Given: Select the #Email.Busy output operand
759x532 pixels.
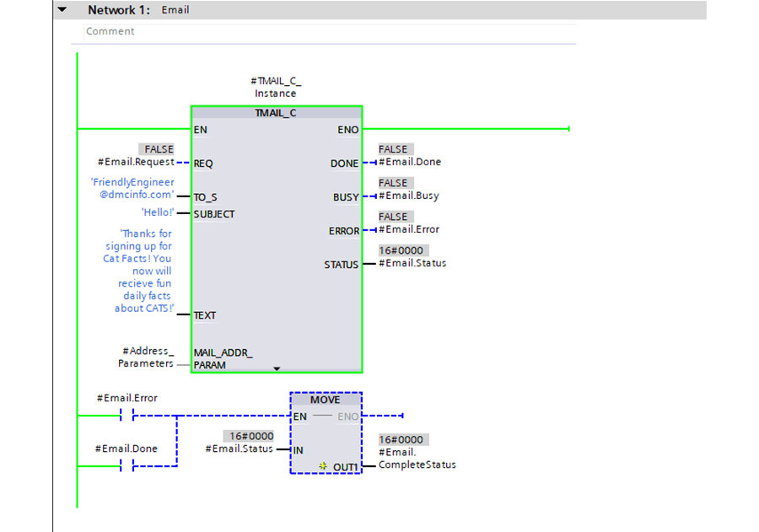Looking at the screenshot, I should click(x=409, y=196).
